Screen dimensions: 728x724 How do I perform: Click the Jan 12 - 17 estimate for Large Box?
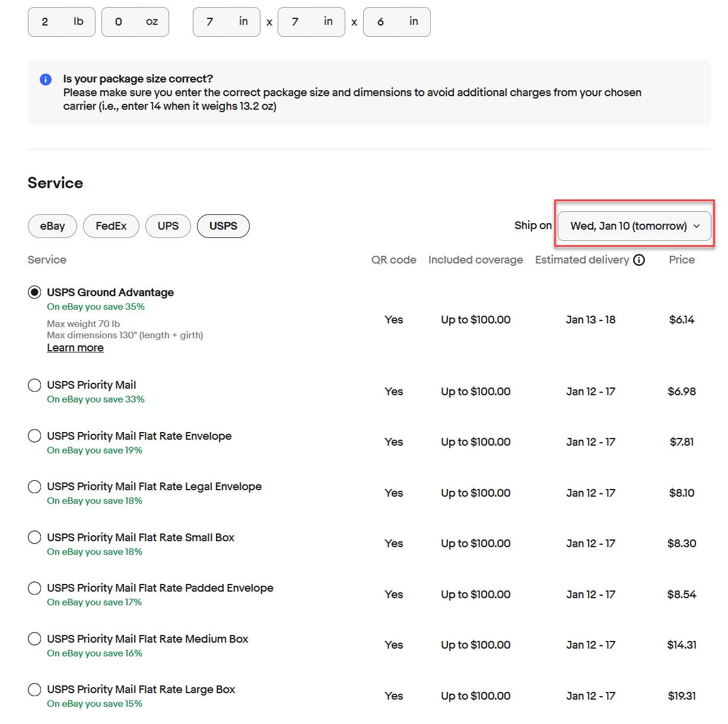click(591, 696)
